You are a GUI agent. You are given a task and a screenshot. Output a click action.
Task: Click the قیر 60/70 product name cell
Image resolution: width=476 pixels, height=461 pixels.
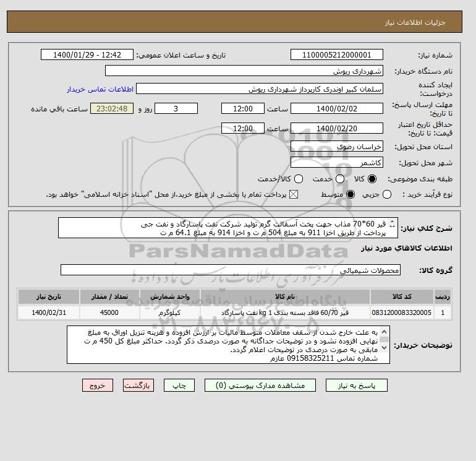point(285,312)
